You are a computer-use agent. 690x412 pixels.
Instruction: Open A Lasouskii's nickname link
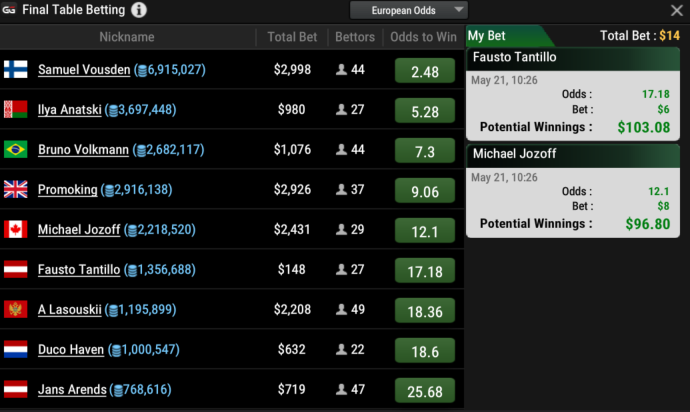coord(70,310)
